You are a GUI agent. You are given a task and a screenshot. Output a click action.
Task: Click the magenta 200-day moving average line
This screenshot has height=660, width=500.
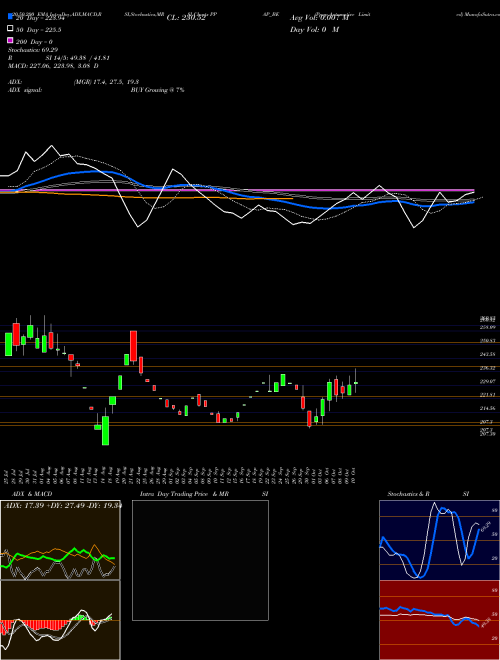237,191
